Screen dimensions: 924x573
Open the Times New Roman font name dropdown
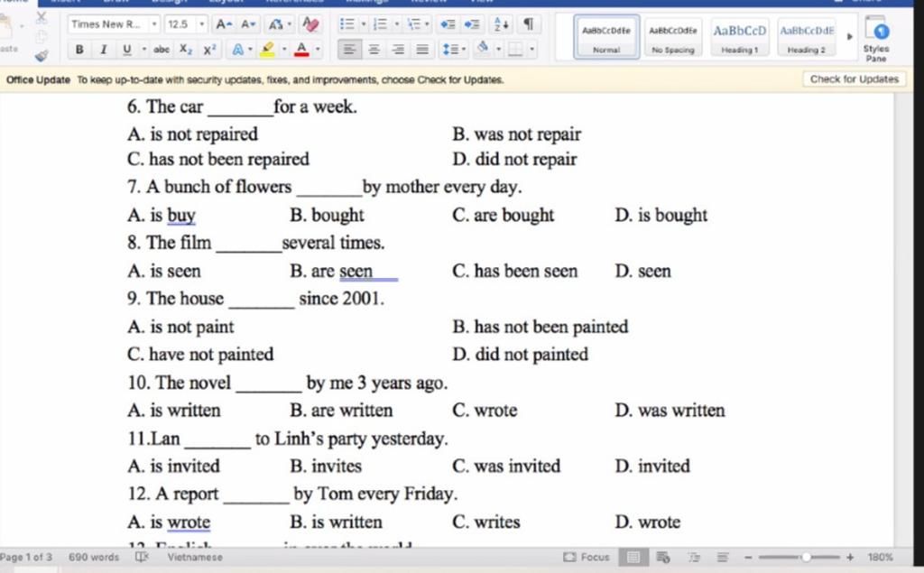[153, 24]
